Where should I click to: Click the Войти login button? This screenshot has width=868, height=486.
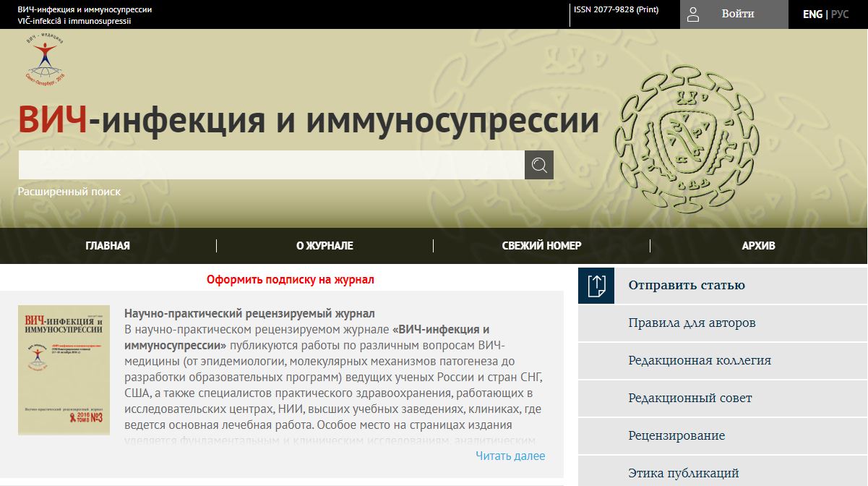click(737, 14)
